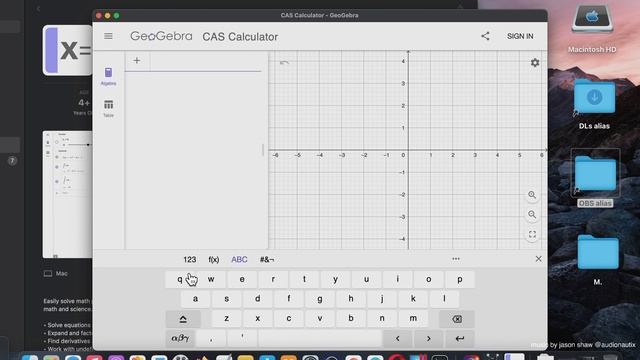The height and width of the screenshot is (360, 640).
Task: Zoom in on the graph
Action: tap(532, 195)
